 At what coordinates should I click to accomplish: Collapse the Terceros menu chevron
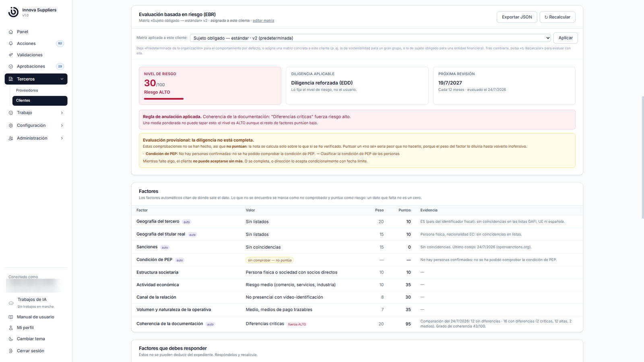tap(62, 79)
